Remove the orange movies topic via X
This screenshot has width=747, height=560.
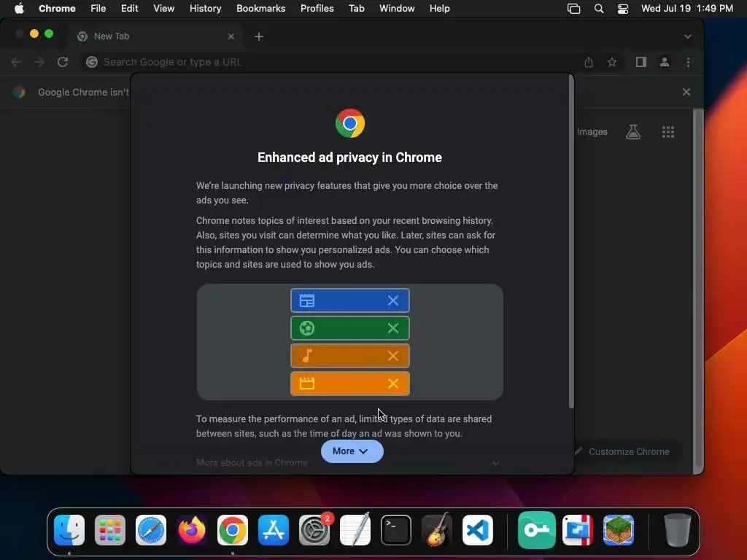tap(393, 384)
